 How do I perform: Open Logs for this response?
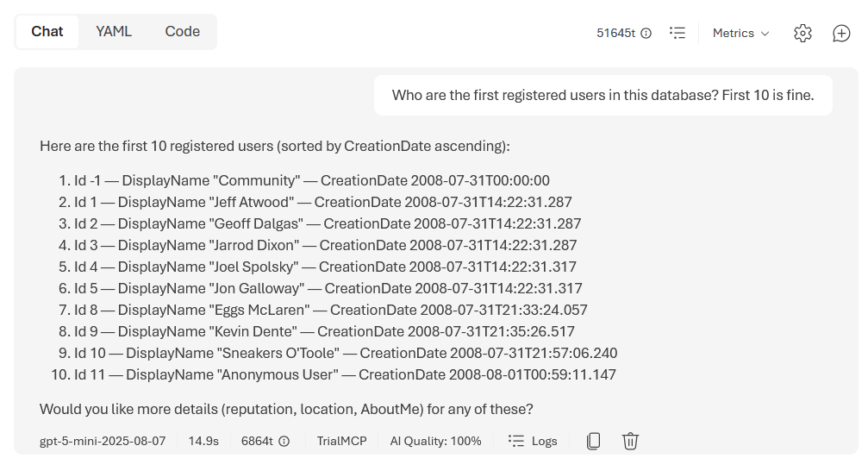tap(544, 441)
